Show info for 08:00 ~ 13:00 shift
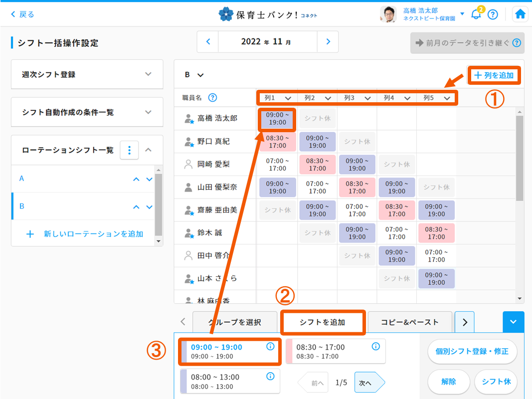The image size is (532, 399). [271, 376]
